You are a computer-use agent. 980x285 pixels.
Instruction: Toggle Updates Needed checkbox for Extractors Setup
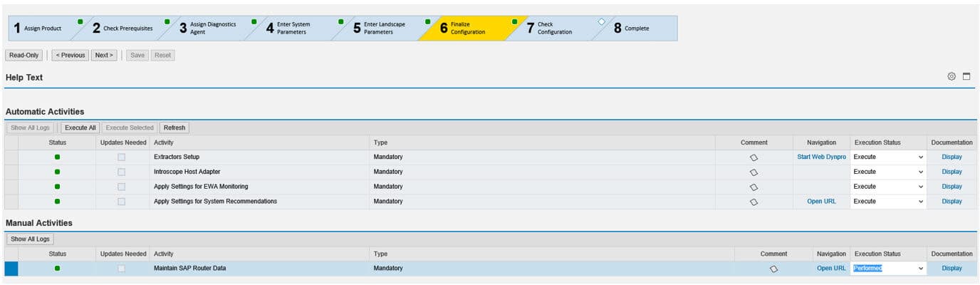click(121, 157)
